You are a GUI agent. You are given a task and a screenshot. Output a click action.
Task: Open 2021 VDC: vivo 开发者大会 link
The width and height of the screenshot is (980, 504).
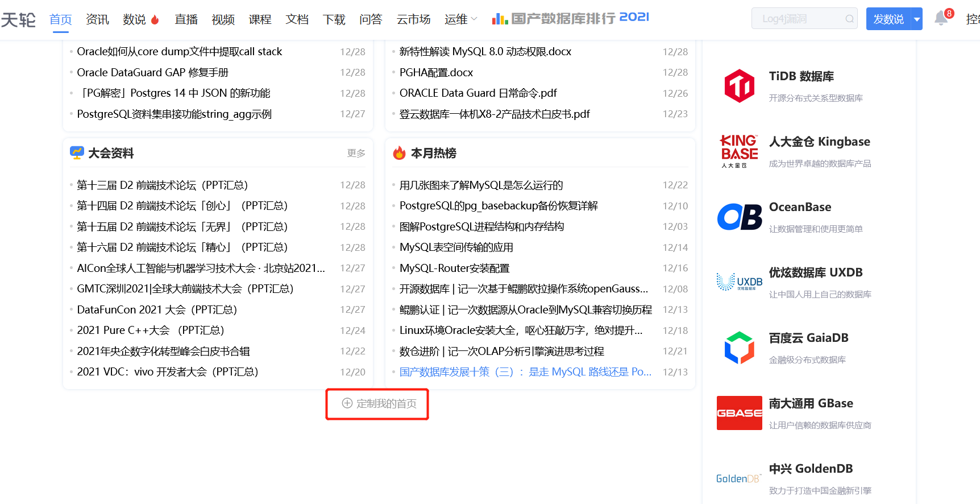coord(167,371)
